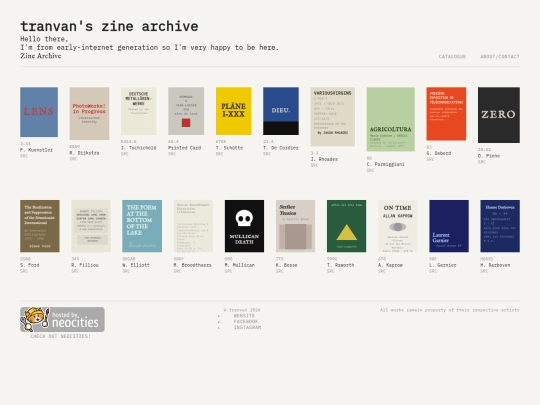
Task: Go to the CATALOGUE page
Action: 452,56
